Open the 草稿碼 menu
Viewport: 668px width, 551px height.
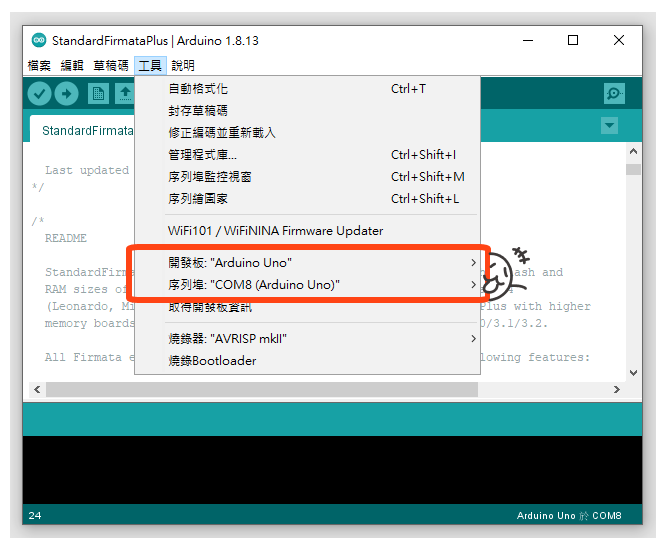pyautogui.click(x=111, y=66)
